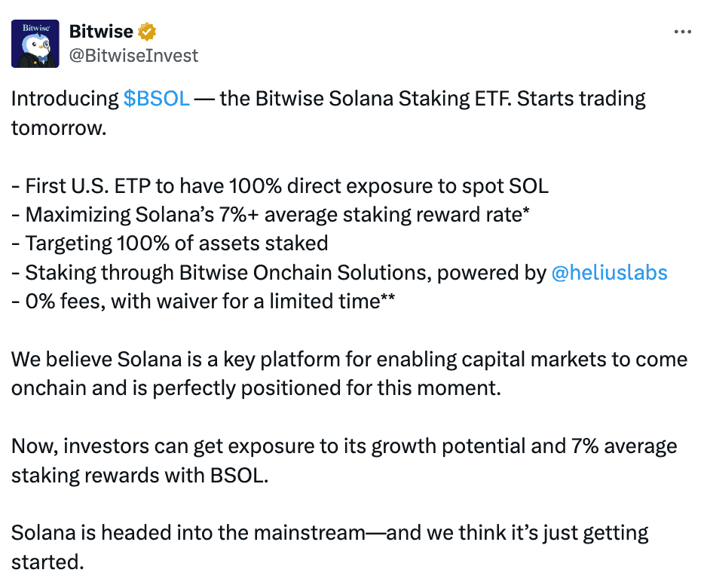Click the "Introducing" word at tweet start
Viewport: 704px width, 588px height.
[x=64, y=99]
